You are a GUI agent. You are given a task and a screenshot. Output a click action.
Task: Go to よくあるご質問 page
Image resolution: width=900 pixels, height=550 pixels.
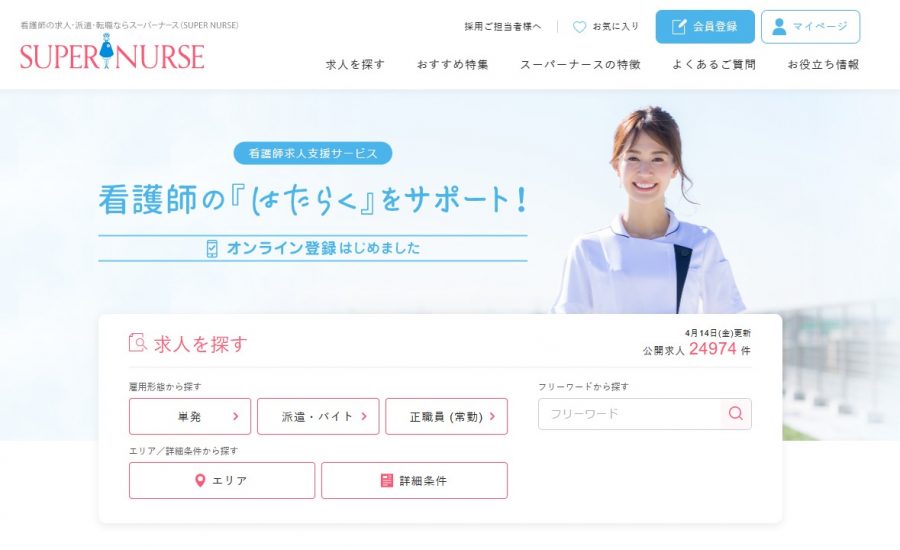(714, 64)
